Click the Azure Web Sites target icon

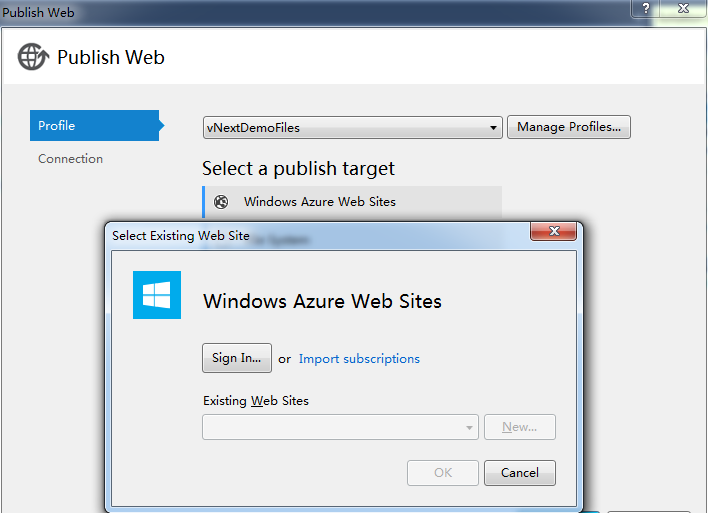pyautogui.click(x=221, y=202)
